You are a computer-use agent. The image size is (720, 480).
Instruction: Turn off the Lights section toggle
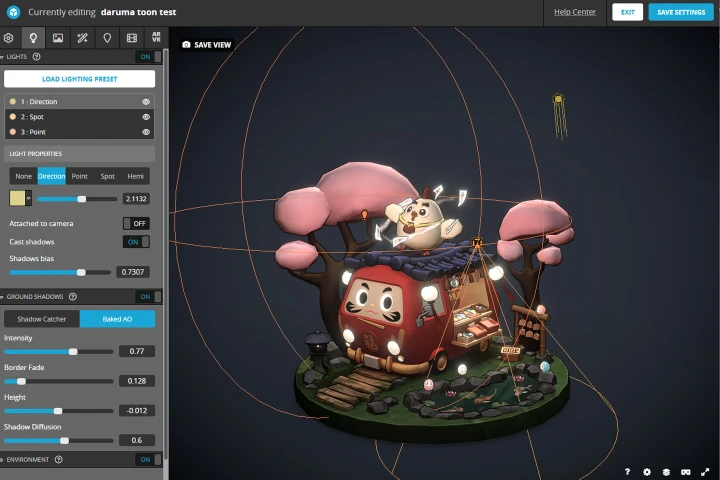149,56
